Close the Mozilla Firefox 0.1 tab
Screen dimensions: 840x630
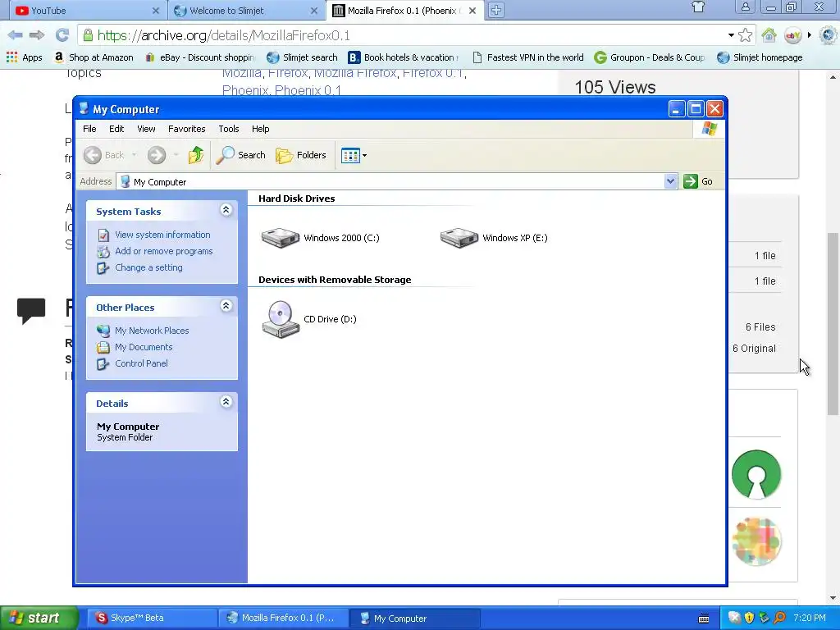472,11
